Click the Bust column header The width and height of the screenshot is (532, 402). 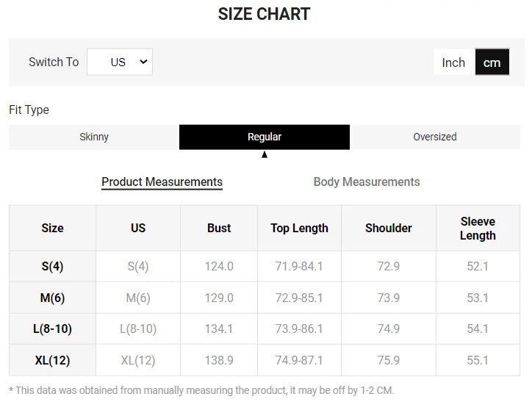click(x=219, y=228)
